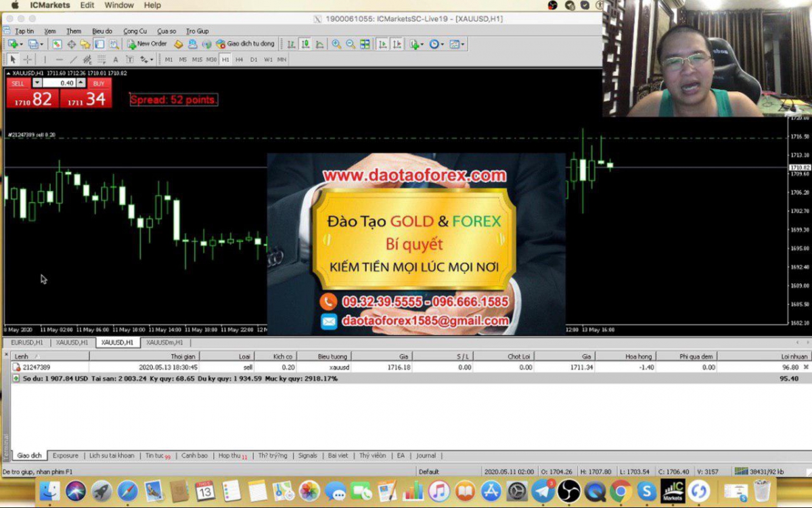Close order 21247389 with the x button

pyautogui.click(x=805, y=367)
